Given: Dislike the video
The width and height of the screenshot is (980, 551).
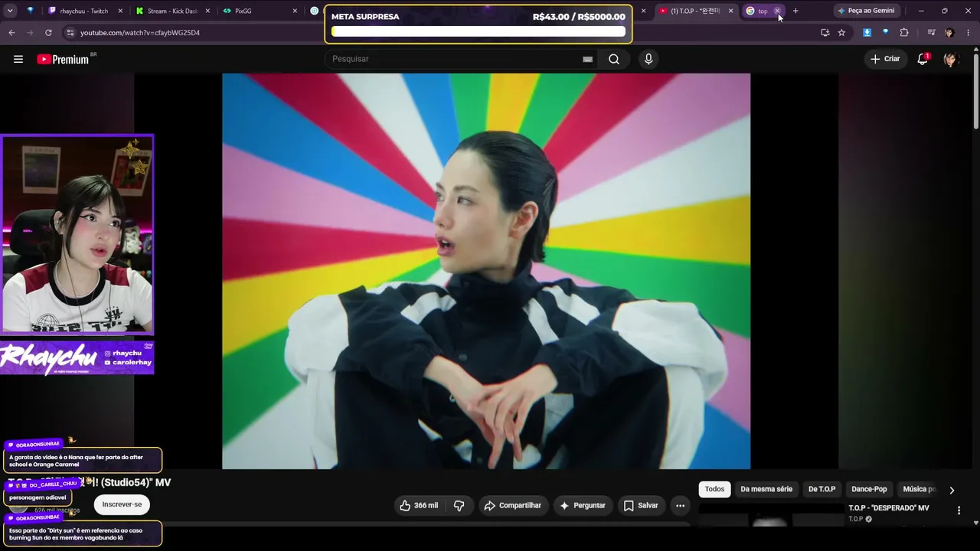Looking at the screenshot, I should click(459, 505).
